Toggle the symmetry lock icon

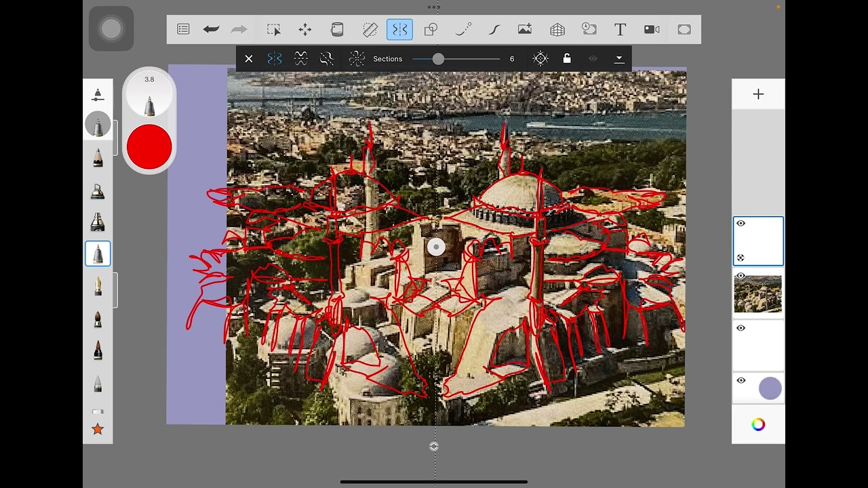[x=567, y=59]
